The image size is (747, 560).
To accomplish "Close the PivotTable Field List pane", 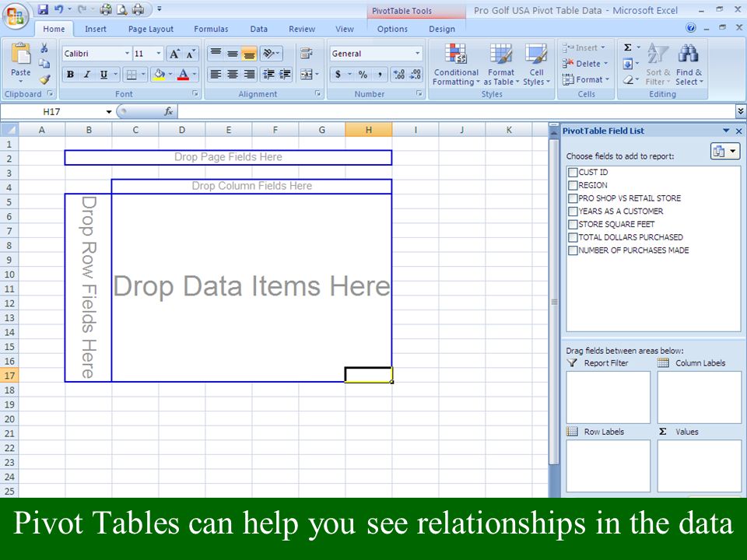I will click(739, 131).
